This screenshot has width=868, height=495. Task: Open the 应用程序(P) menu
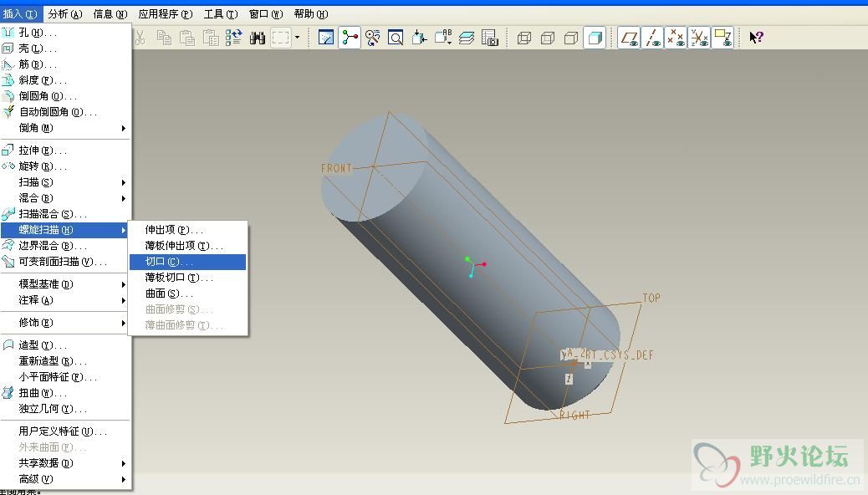pyautogui.click(x=166, y=14)
